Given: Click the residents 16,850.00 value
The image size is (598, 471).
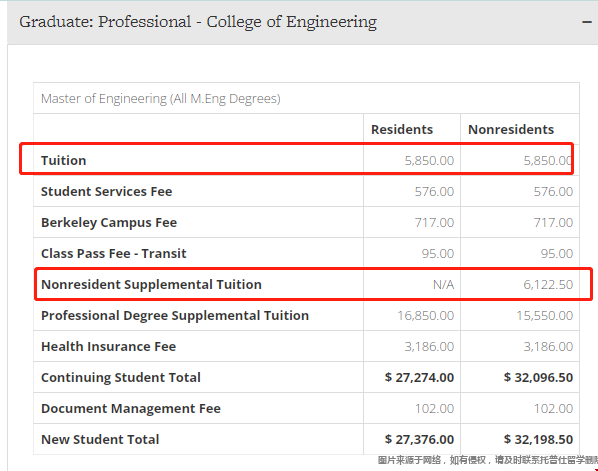Looking at the screenshot, I should (x=426, y=315).
